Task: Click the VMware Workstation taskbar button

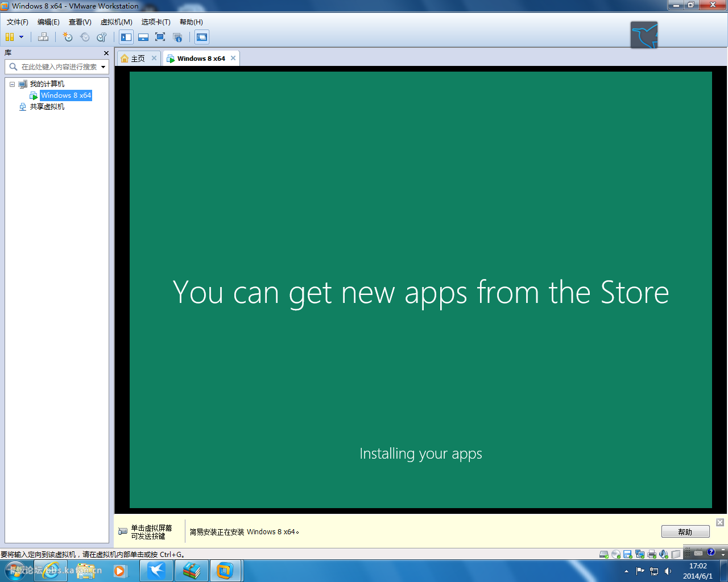Action: coord(225,571)
